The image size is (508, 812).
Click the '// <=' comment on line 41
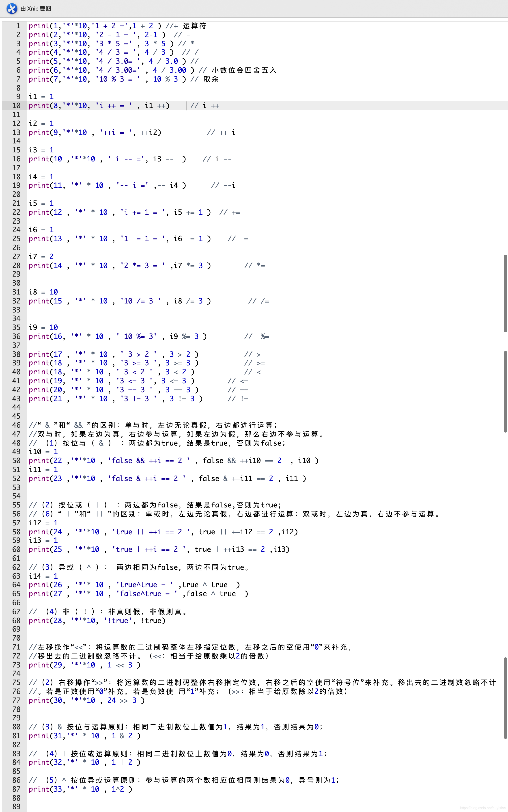tap(238, 381)
